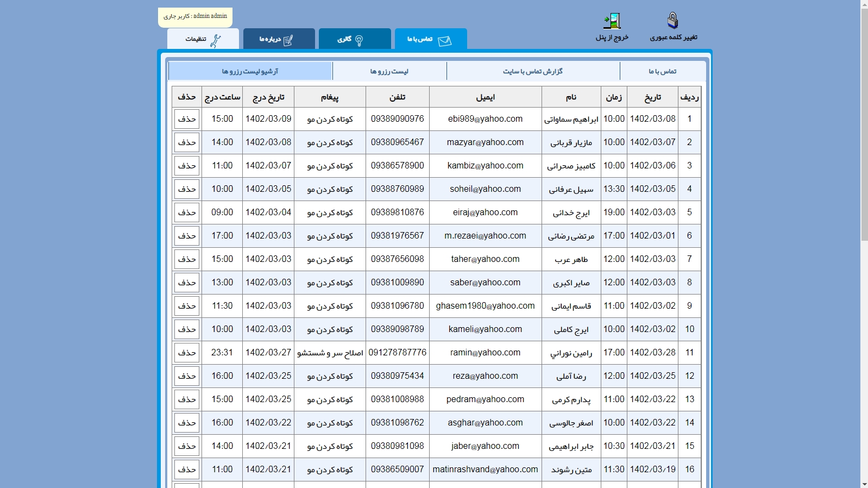The height and width of the screenshot is (488, 868).
Task: Delete row 4 with soheil@yahoo.com
Action: point(187,189)
